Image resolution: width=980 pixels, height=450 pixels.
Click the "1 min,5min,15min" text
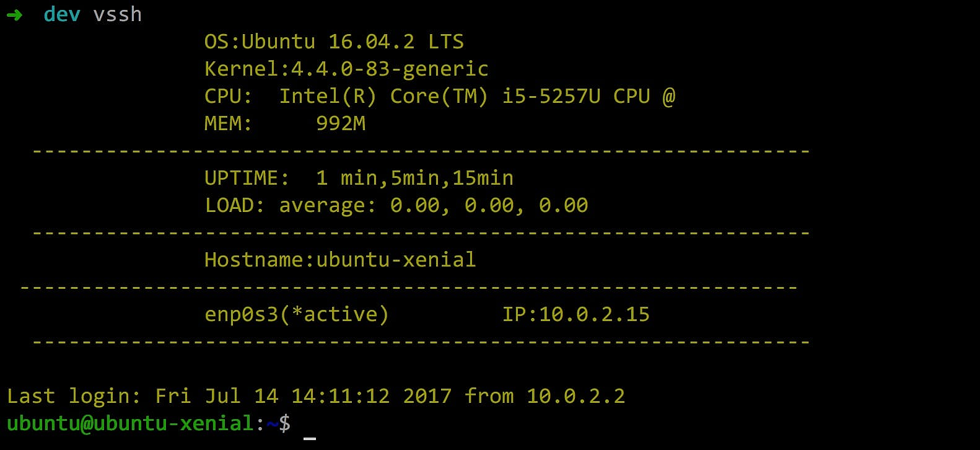pyautogui.click(x=414, y=178)
